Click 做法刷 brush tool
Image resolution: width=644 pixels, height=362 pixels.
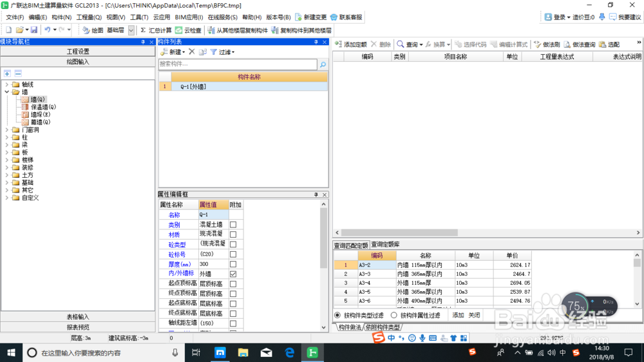547,44
